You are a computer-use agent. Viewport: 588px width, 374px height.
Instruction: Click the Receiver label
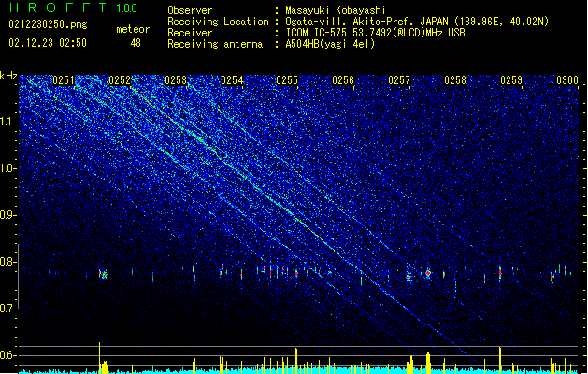click(x=190, y=33)
